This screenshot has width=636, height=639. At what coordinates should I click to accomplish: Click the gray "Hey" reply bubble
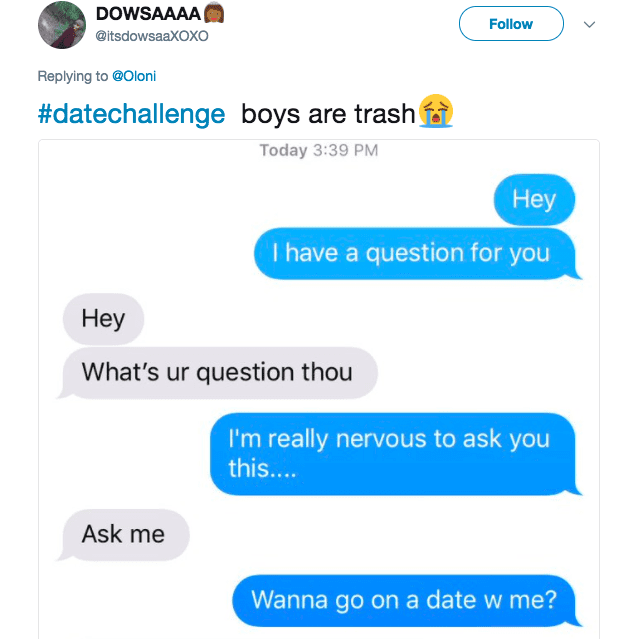103,319
